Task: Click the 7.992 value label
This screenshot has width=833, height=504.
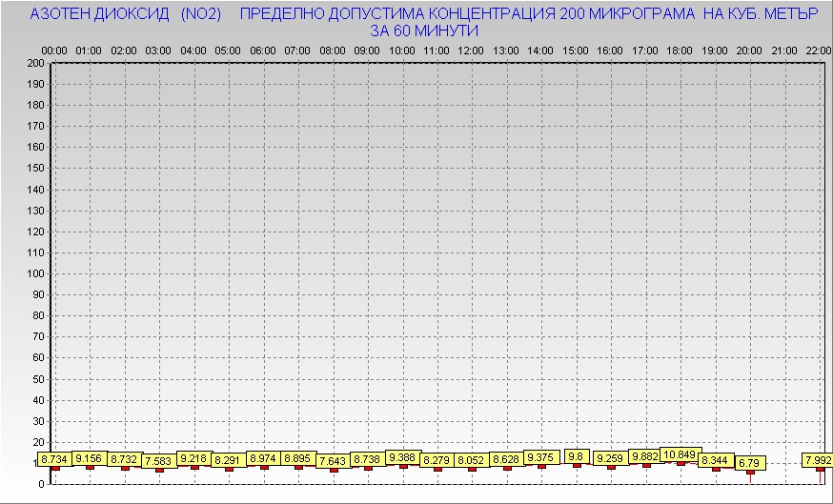Action: (x=817, y=460)
